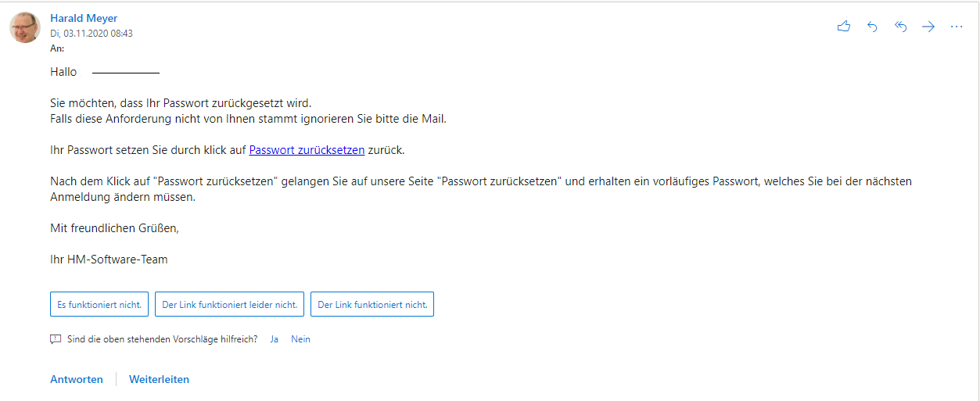980x401 pixels.
Task: Open the more actions ellipsis menu
Action: pyautogui.click(x=957, y=27)
